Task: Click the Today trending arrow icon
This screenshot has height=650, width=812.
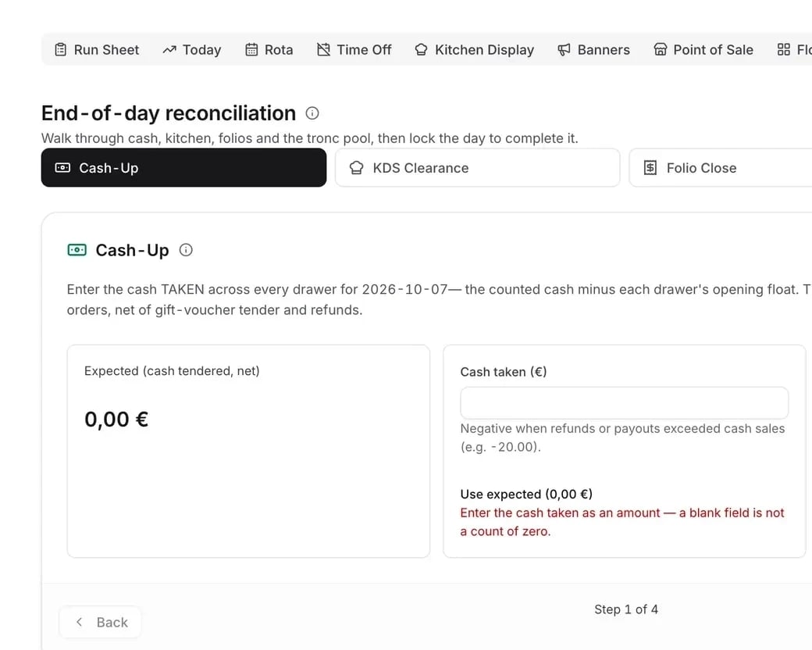Action: (x=169, y=50)
